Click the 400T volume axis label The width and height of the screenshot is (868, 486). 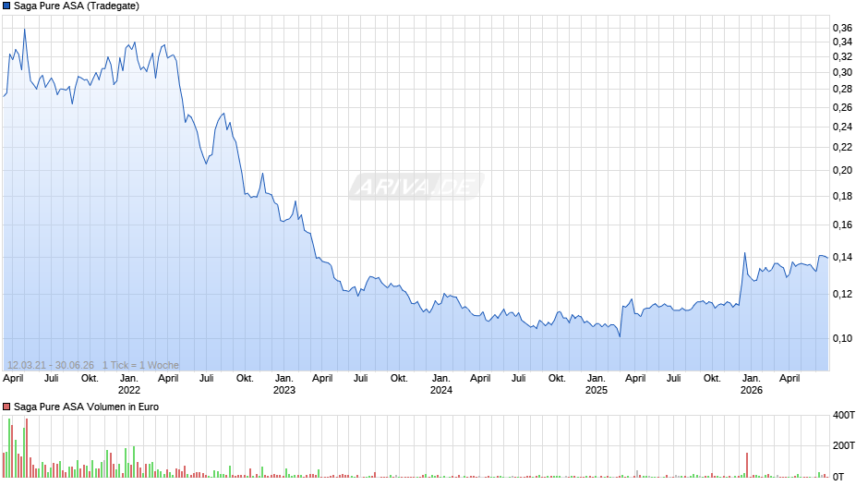coord(844,415)
